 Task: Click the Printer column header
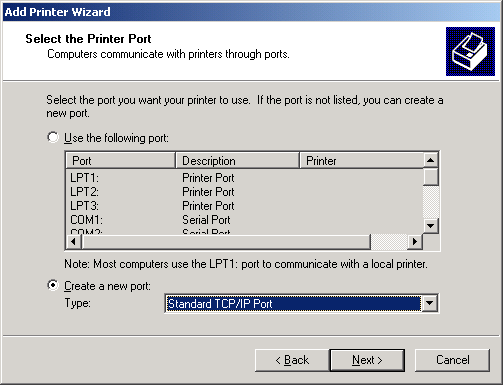click(362, 161)
